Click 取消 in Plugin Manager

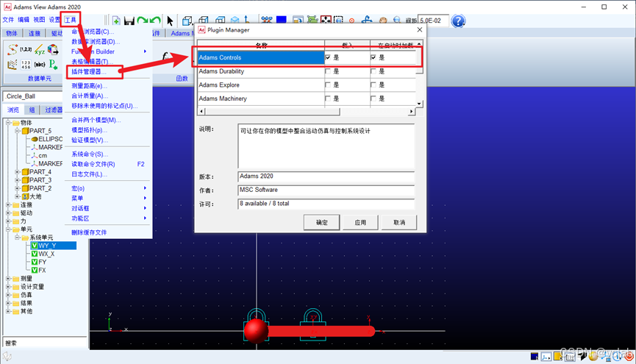399,222
